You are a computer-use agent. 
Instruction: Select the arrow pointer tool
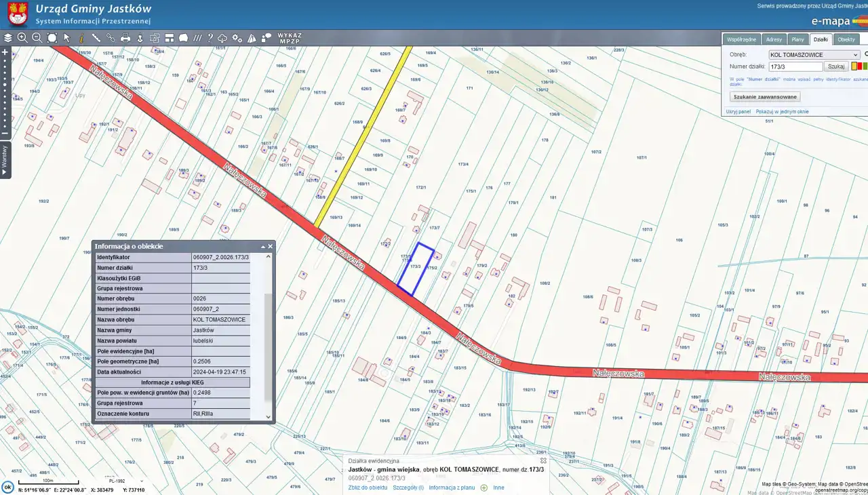pyautogui.click(x=66, y=38)
